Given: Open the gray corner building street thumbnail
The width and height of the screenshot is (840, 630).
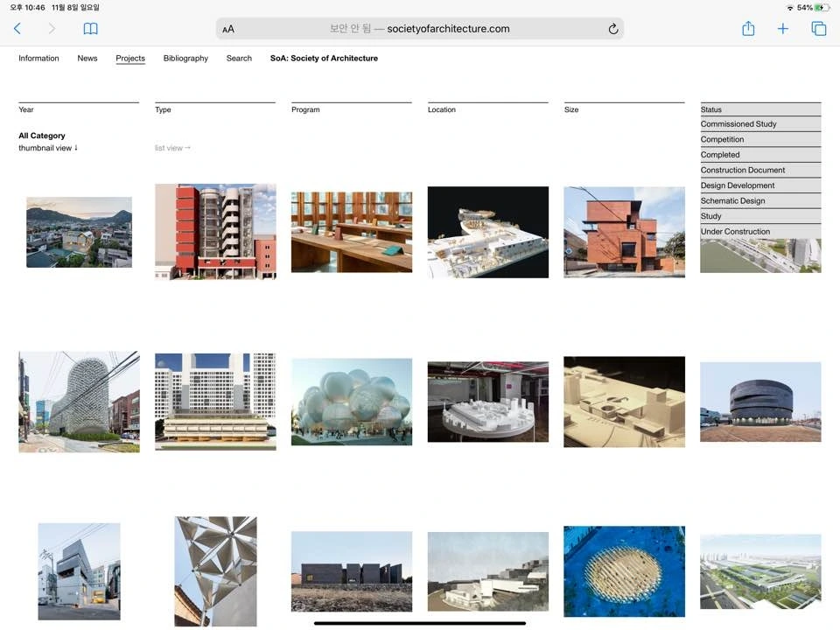Looking at the screenshot, I should [79, 571].
